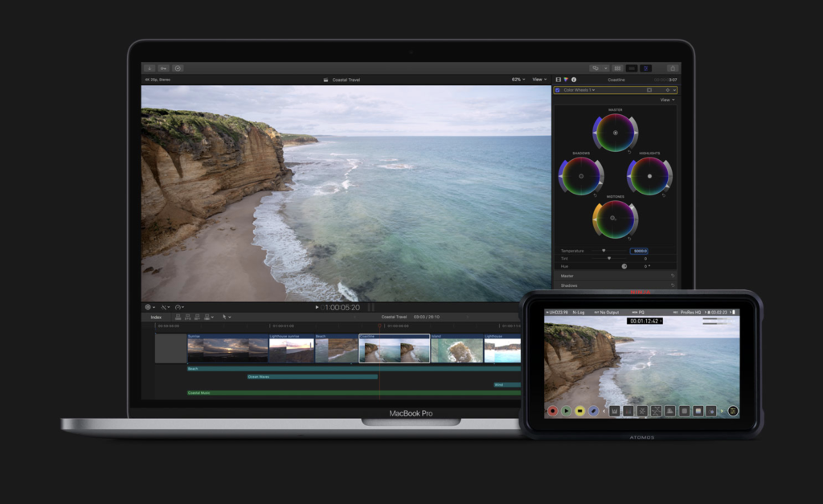Image resolution: width=823 pixels, height=504 pixels.
Task: Toggle the browser panel visibility button
Action: point(617,68)
